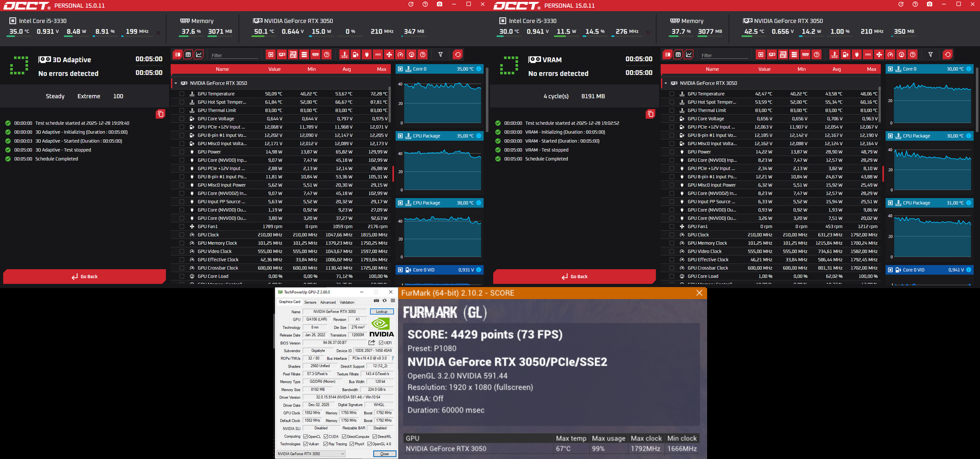Toggle PhysX checkbox in GPU-Z
This screenshot has height=459, width=980.
pyautogui.click(x=352, y=444)
